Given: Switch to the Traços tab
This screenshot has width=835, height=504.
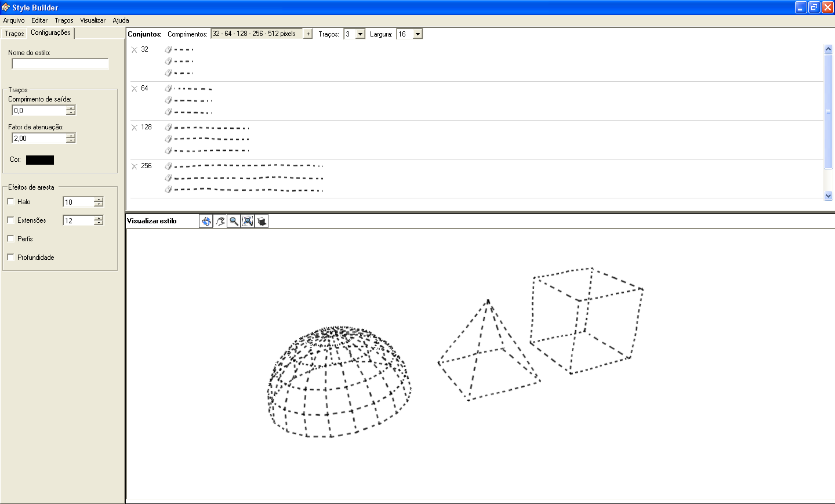Looking at the screenshot, I should point(14,34).
